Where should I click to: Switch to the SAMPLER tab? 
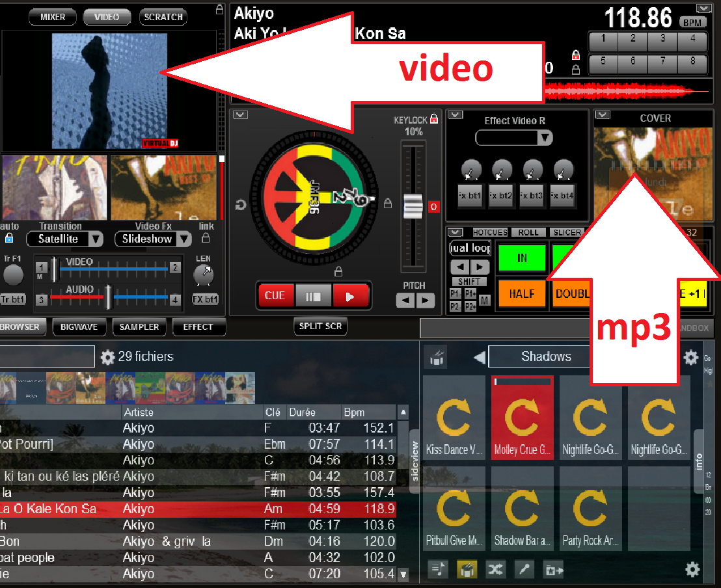(139, 328)
